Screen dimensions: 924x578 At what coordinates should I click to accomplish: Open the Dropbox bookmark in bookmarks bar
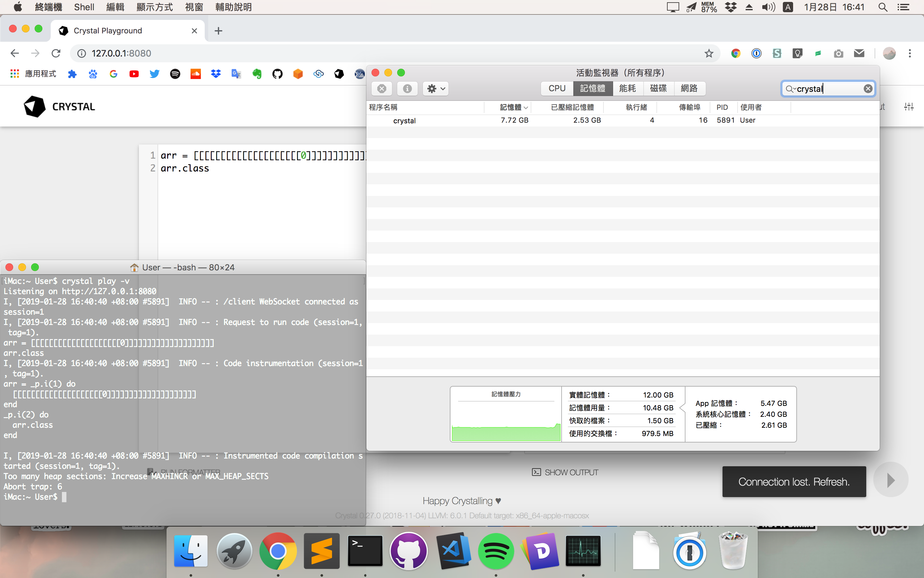216,74
